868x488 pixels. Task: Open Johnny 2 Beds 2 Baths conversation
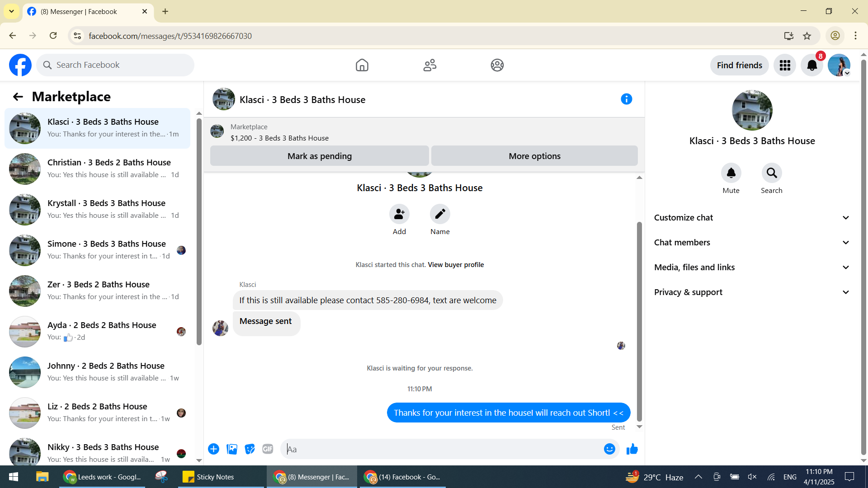[97, 372]
